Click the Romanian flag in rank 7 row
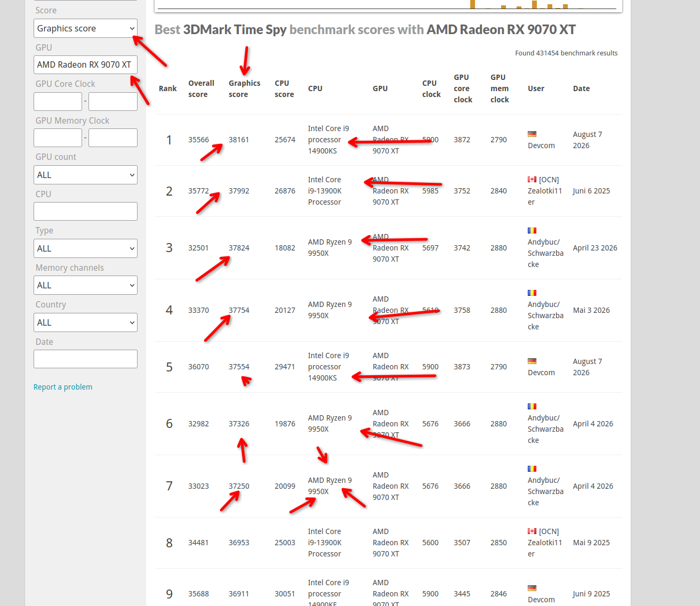The height and width of the screenshot is (606, 700). point(532,469)
